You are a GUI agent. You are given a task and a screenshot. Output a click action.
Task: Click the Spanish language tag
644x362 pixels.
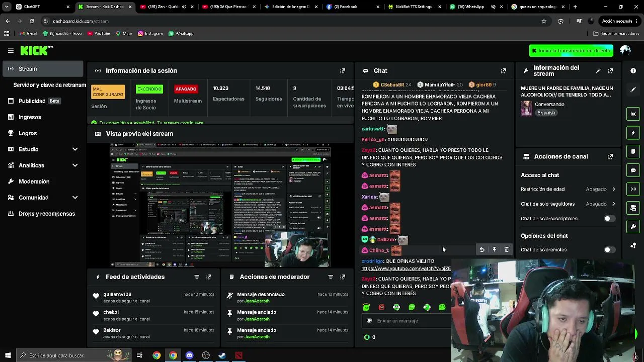coord(546,113)
